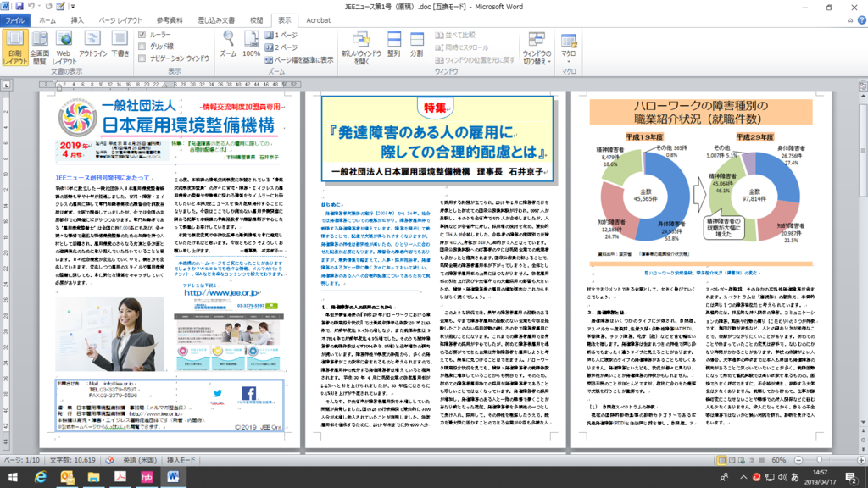Click zoom out minus button
Image resolution: width=868 pixels, height=488 pixels.
(x=798, y=460)
